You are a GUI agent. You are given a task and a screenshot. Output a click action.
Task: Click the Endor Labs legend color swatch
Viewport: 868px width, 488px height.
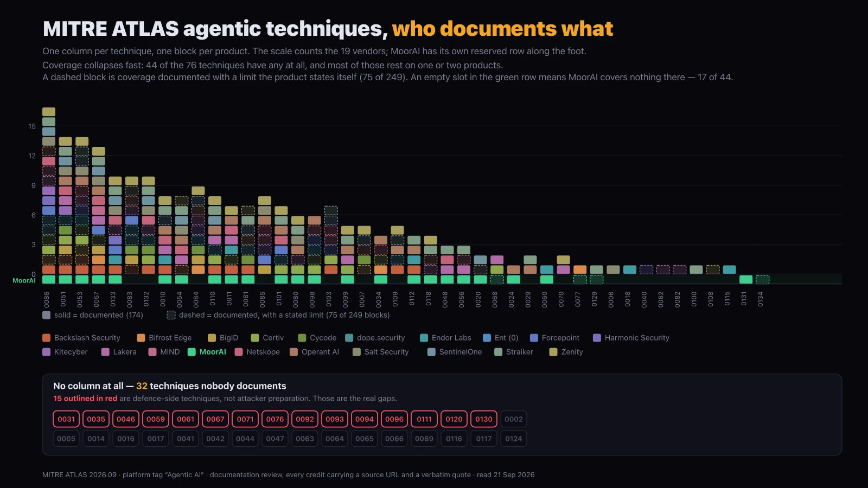pos(424,338)
